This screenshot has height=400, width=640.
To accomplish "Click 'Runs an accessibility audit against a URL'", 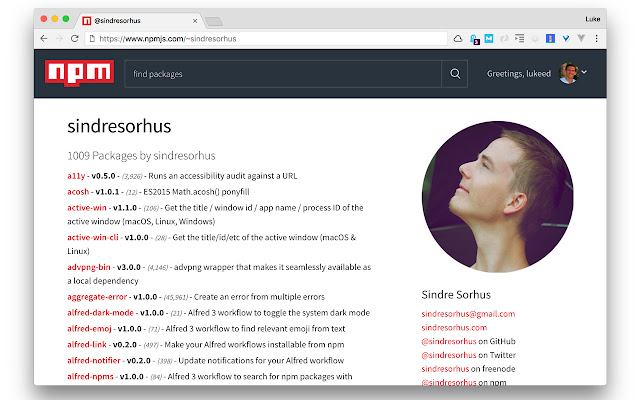I will point(223,176).
